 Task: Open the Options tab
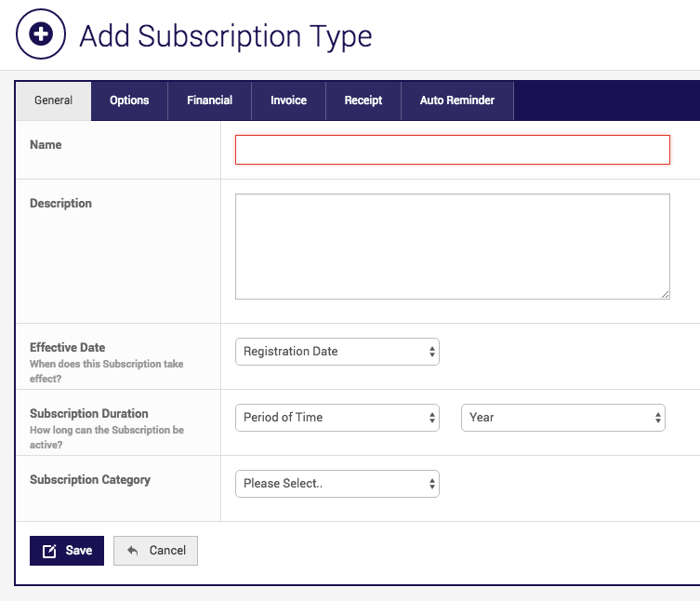coord(129,100)
